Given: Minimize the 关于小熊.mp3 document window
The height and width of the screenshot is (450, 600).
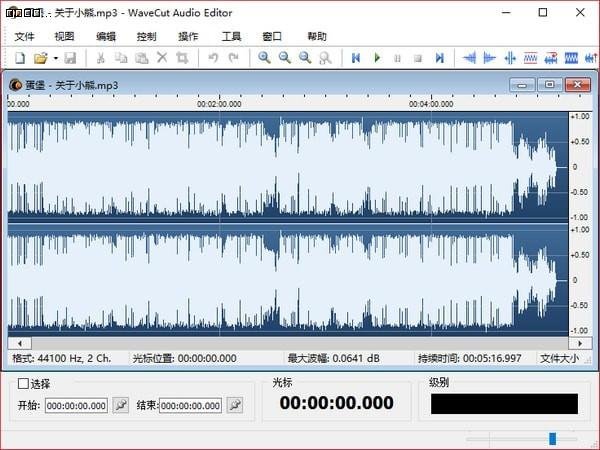Looking at the screenshot, I should click(x=522, y=85).
